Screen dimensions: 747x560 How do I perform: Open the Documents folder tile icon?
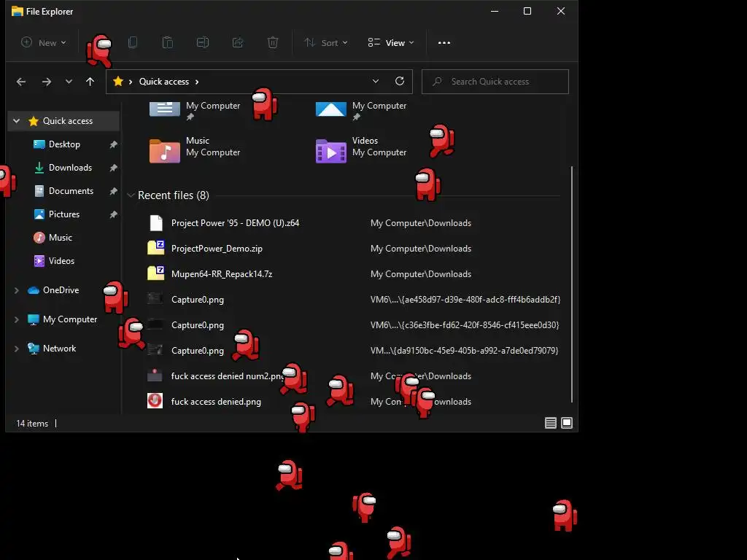(x=165, y=109)
